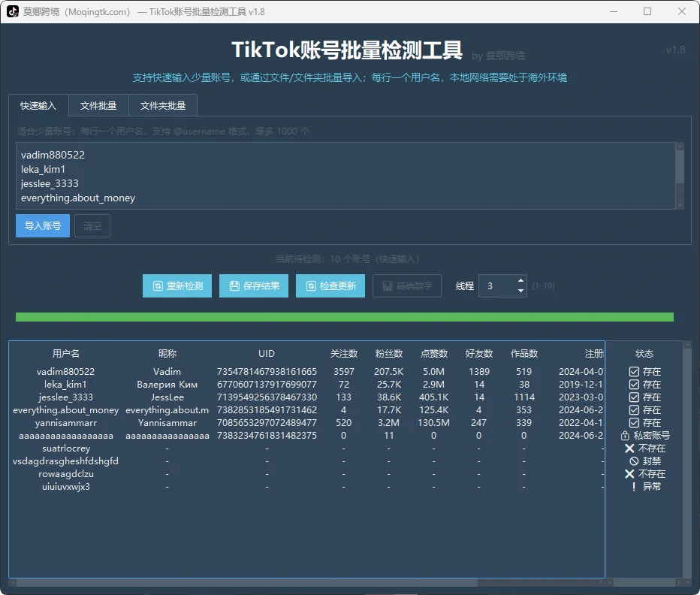Click the 清空 button
The width and height of the screenshot is (700, 595).
92,225
